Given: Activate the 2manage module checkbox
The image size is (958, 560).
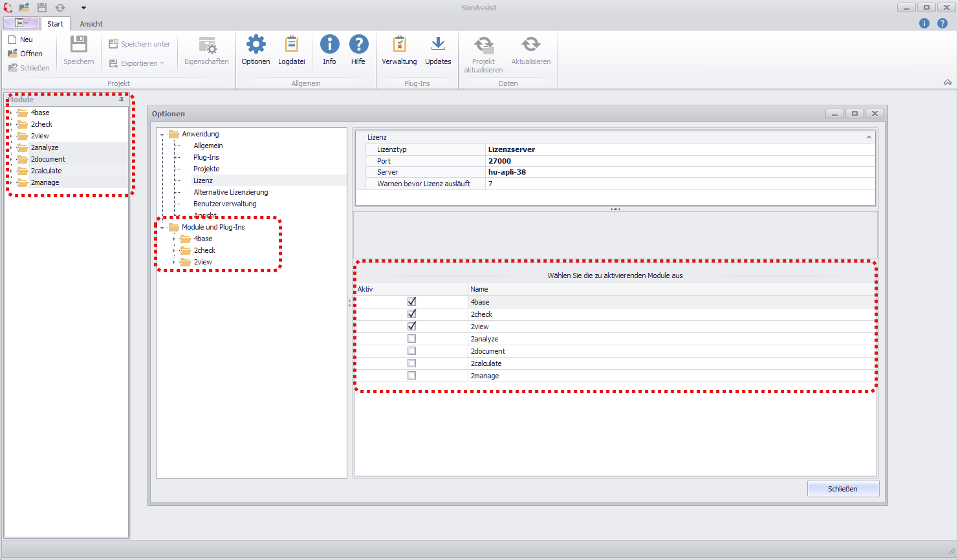Looking at the screenshot, I should [411, 375].
